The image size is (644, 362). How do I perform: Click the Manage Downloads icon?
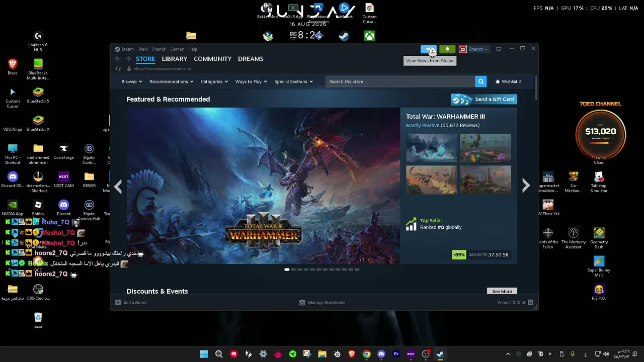click(302, 303)
